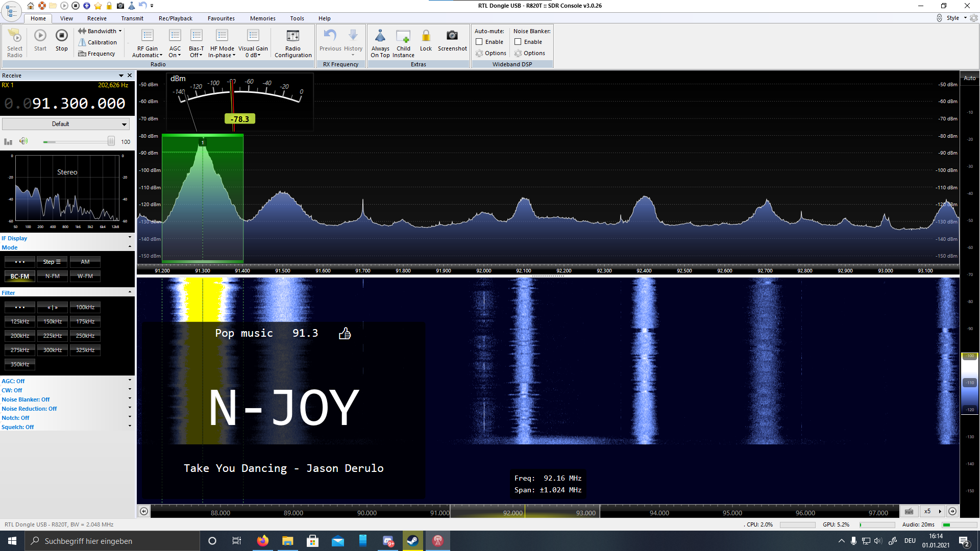Click Auto button at spectrum top-right
Image resolution: width=980 pixels, height=551 pixels.
click(969, 78)
